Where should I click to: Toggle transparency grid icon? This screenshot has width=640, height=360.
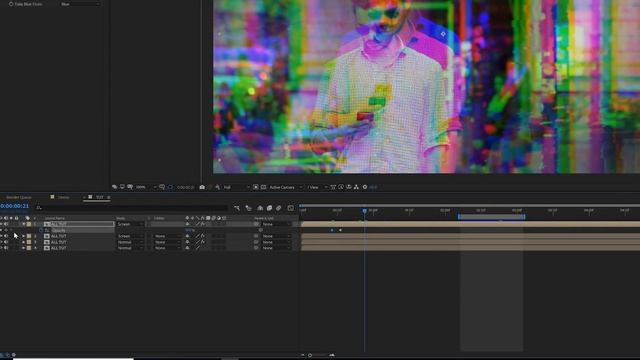pos(263,187)
